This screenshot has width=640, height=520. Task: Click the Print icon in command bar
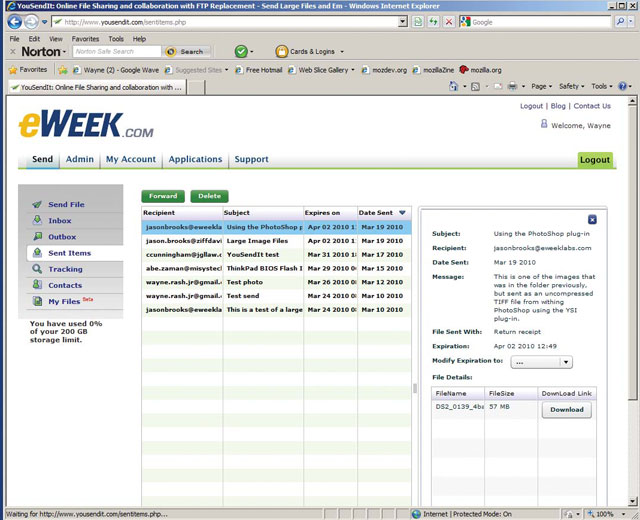(512, 86)
